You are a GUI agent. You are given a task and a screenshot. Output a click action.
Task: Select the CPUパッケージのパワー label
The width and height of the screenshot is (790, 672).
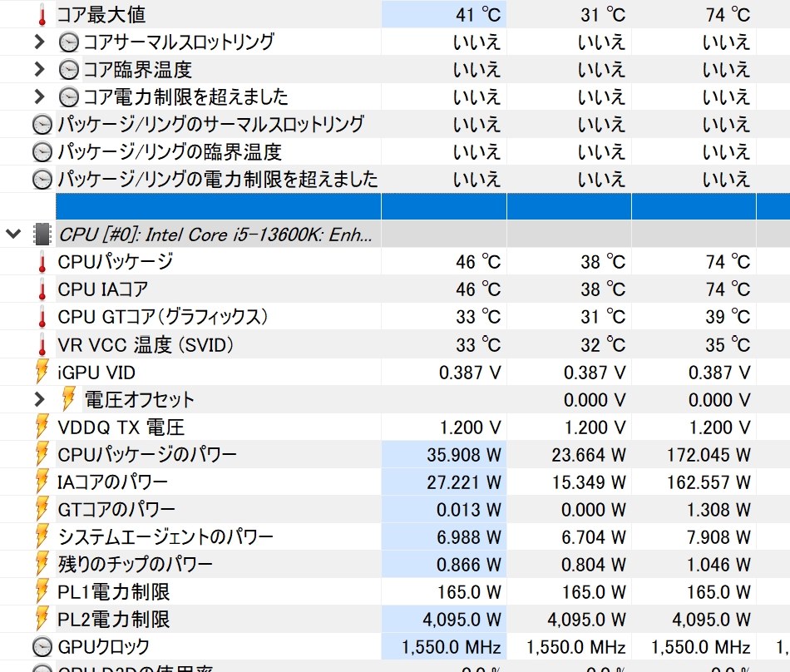[147, 454]
